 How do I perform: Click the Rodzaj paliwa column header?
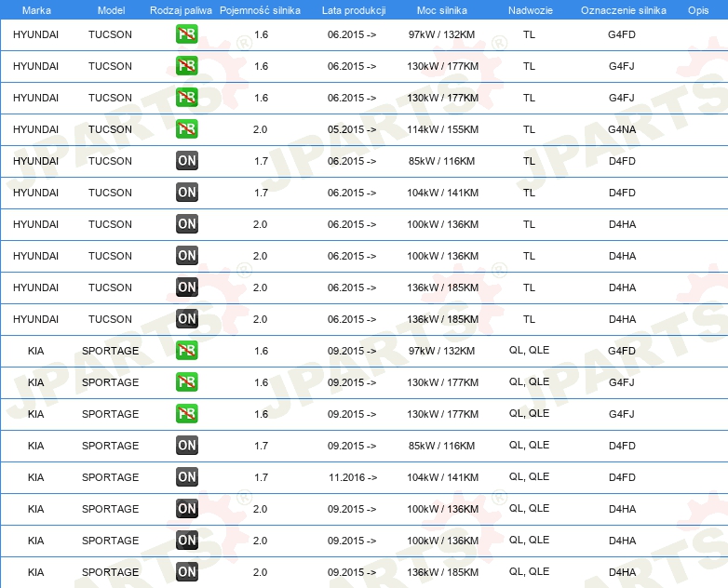[x=180, y=9]
